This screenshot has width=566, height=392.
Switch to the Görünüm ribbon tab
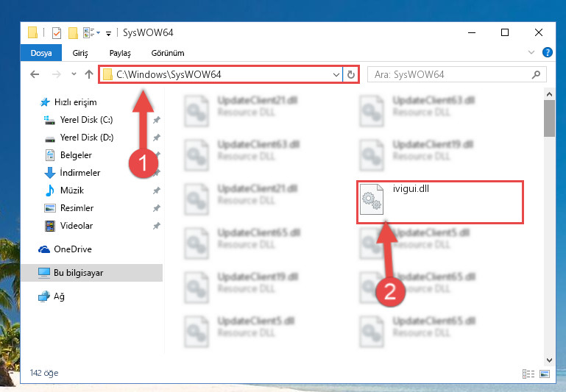pos(168,53)
